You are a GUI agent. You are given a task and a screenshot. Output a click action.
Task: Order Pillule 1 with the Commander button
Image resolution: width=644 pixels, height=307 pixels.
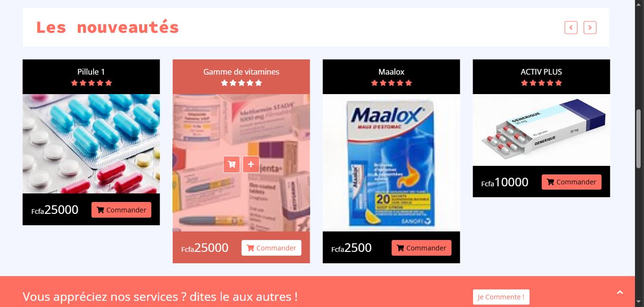tap(122, 210)
